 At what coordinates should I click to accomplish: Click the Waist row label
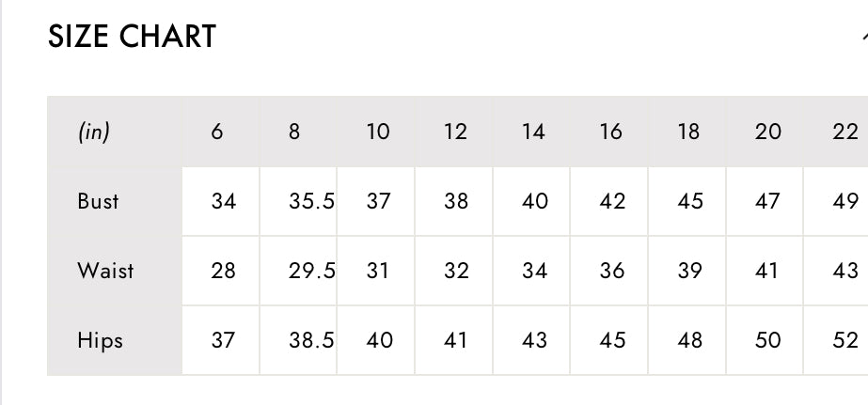[x=105, y=271]
